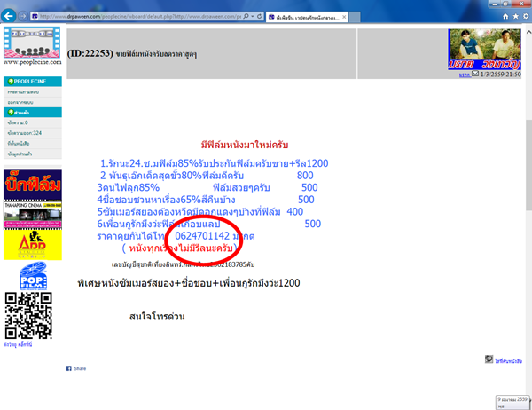Open the THANAPONG CINEMA banner
Image resolution: width=532 pixels, height=410 pixels.
[x=33, y=216]
